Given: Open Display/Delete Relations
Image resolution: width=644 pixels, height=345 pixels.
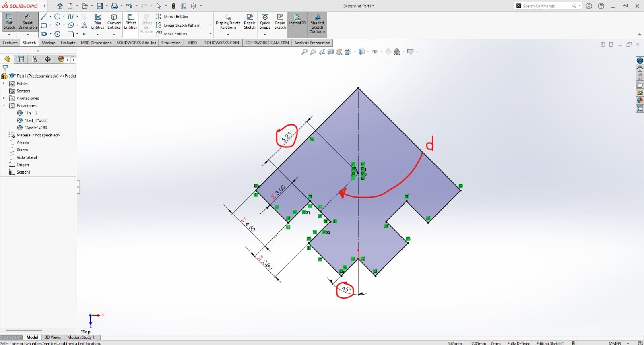Looking at the screenshot, I should point(228,21).
